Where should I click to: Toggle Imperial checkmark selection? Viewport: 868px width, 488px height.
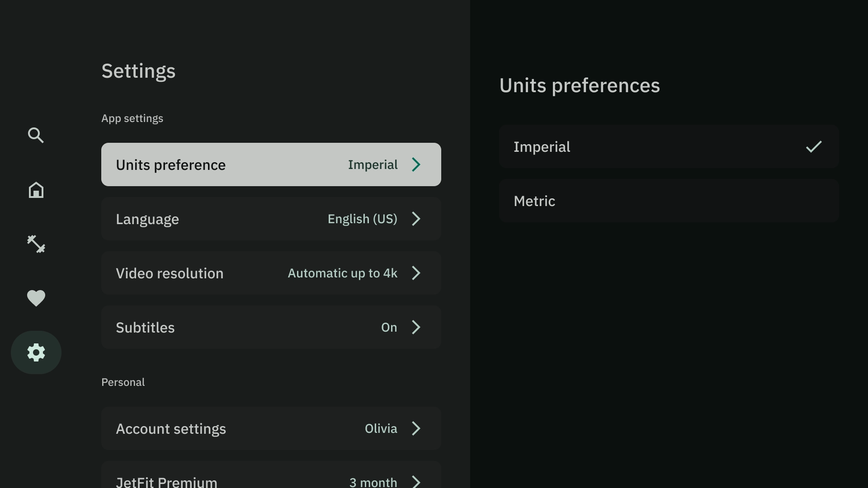[814, 146]
